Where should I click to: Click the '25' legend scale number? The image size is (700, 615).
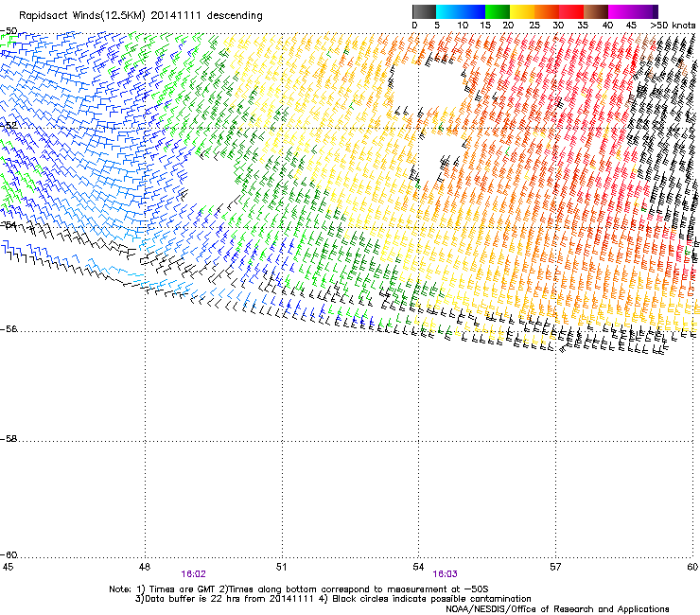click(x=534, y=26)
